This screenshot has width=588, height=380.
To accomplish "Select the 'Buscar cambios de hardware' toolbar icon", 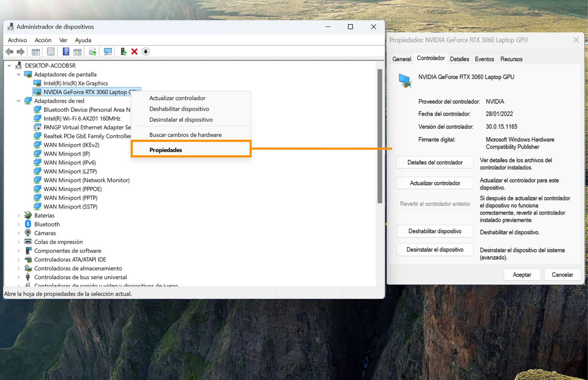I will [x=107, y=51].
